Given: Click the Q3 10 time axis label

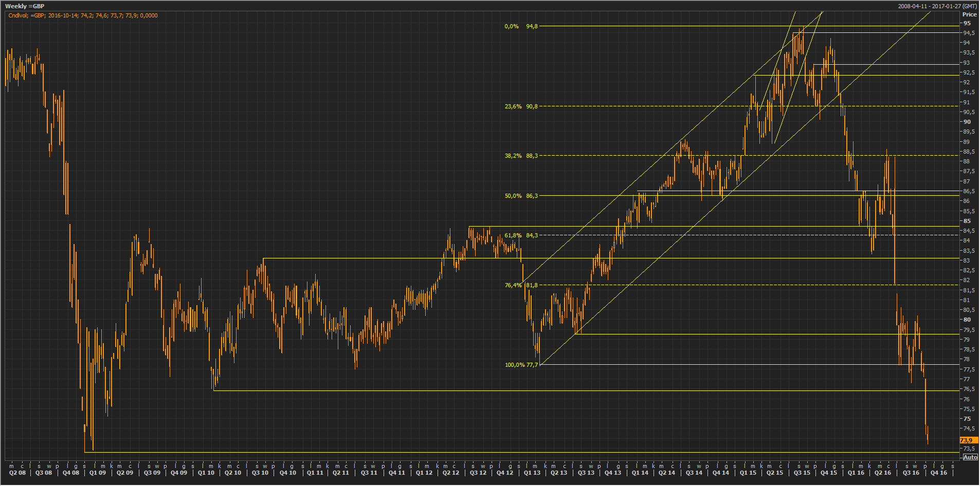Looking at the screenshot, I should point(260,473).
